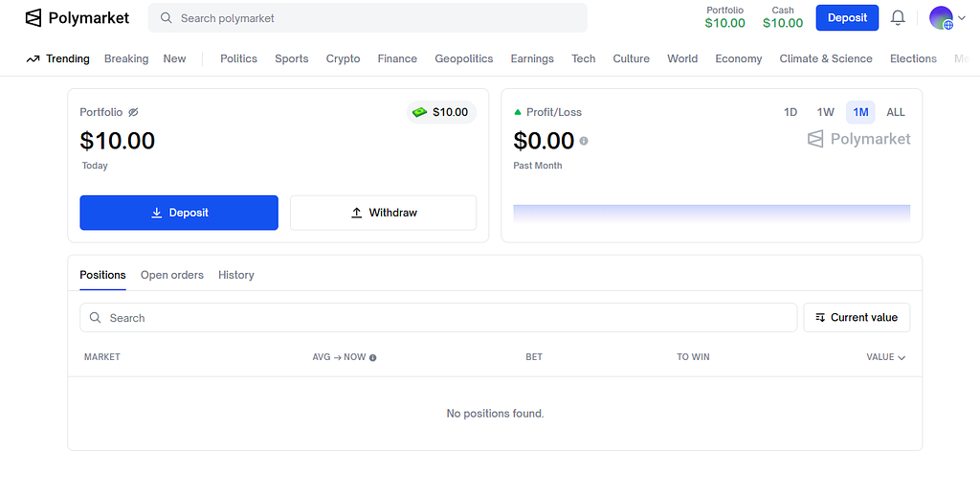
Task: Switch profit range to ALL
Action: coord(896,112)
